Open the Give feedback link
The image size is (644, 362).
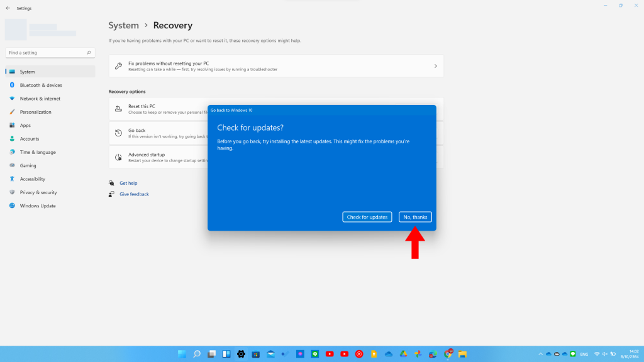135,194
